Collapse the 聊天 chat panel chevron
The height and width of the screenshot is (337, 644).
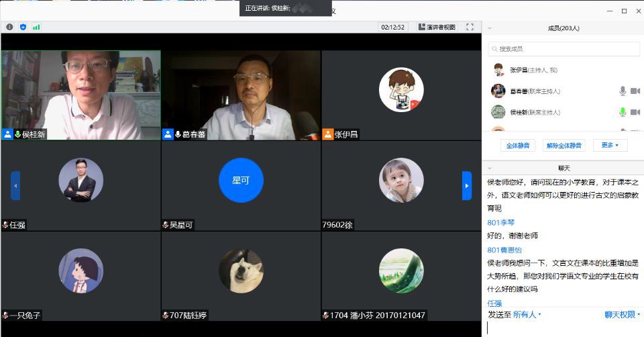[490, 168]
